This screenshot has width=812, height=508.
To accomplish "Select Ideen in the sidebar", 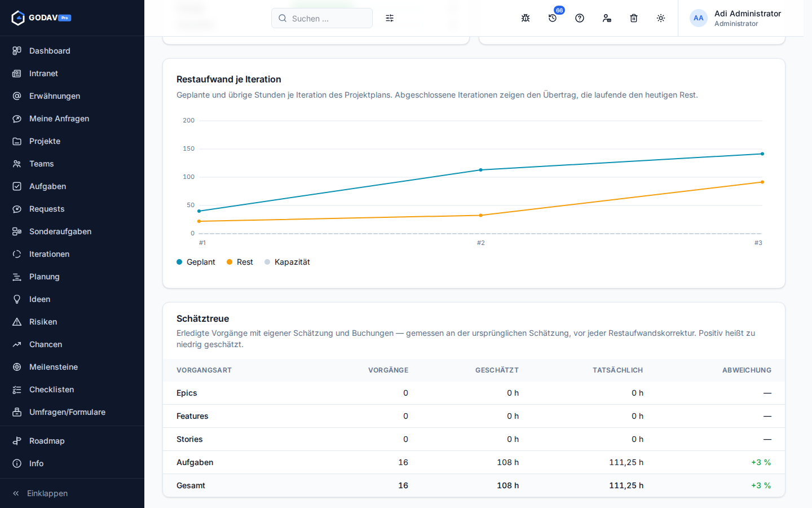I will (72, 299).
